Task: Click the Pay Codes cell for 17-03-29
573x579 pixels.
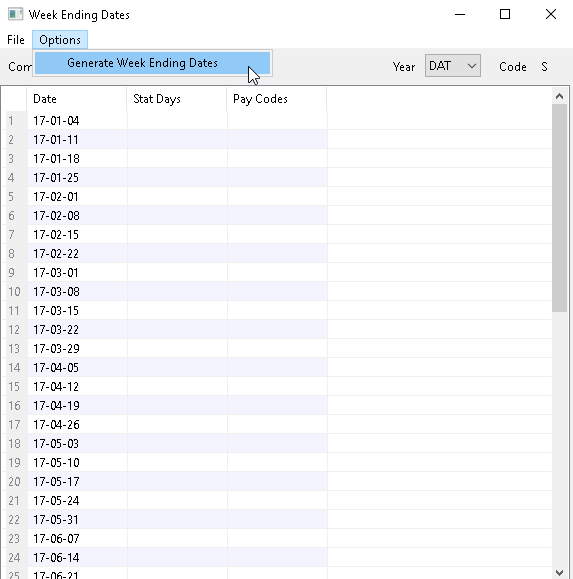Action: click(x=277, y=349)
